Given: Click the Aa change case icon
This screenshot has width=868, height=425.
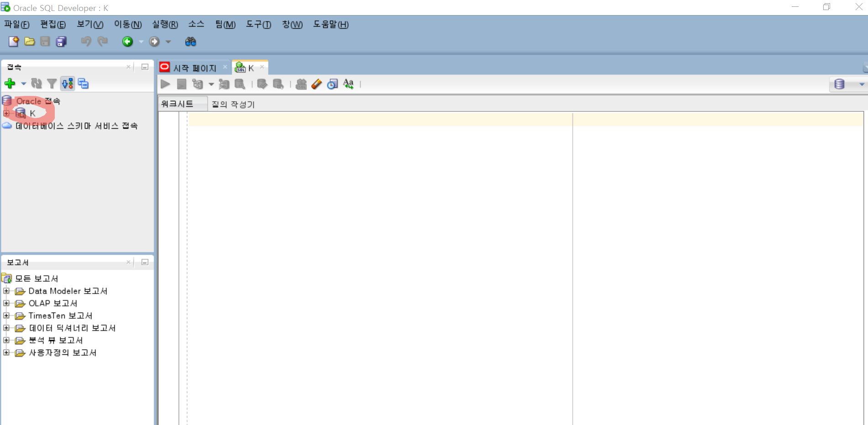Looking at the screenshot, I should [348, 84].
